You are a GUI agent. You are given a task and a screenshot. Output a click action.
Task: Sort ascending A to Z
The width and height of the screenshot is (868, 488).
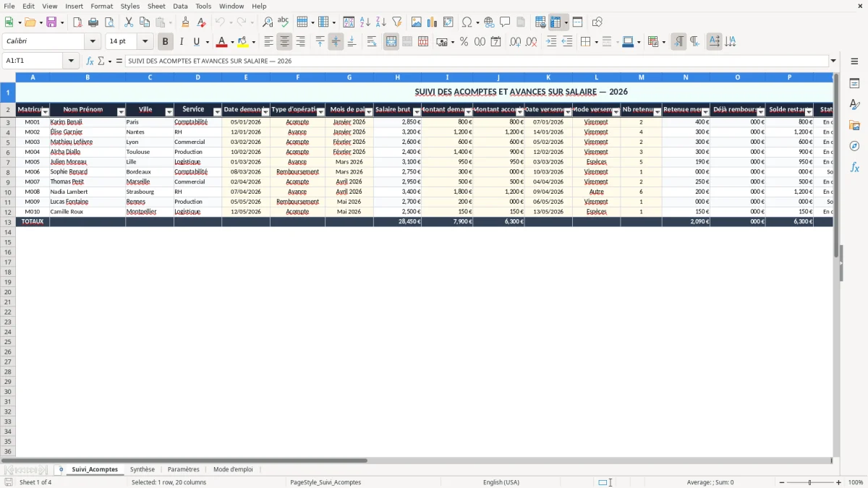click(x=365, y=22)
